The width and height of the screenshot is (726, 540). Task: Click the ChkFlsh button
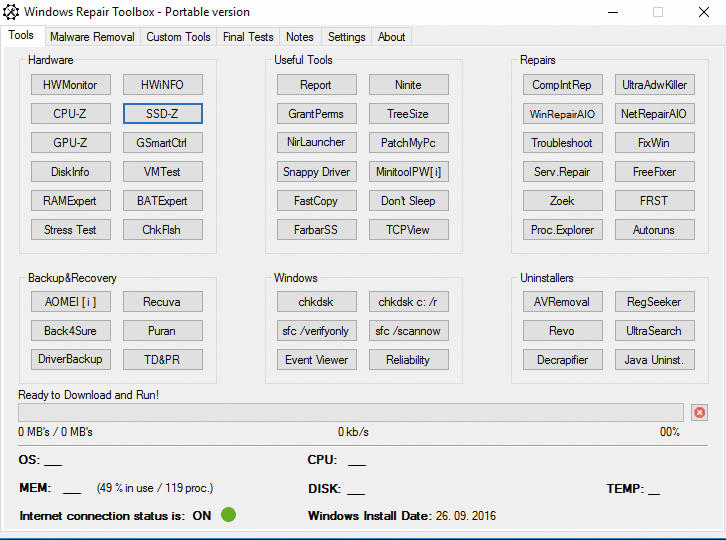coord(163,230)
